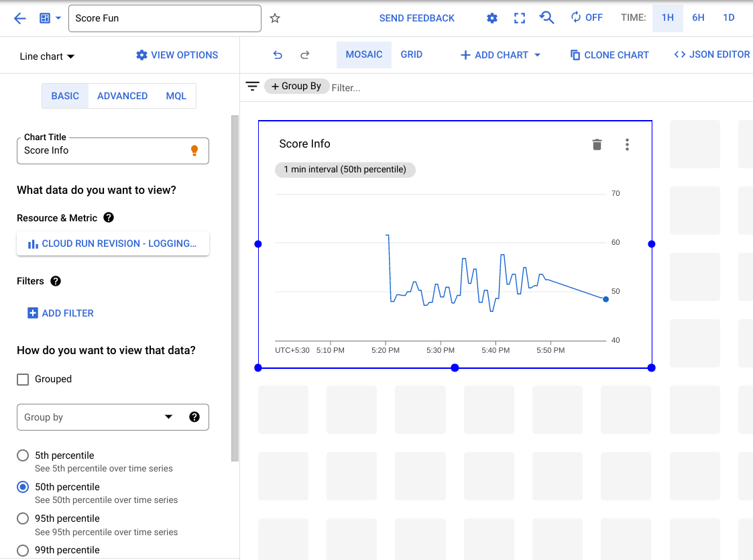Select GRID layout mode
753x560 pixels.
(412, 55)
